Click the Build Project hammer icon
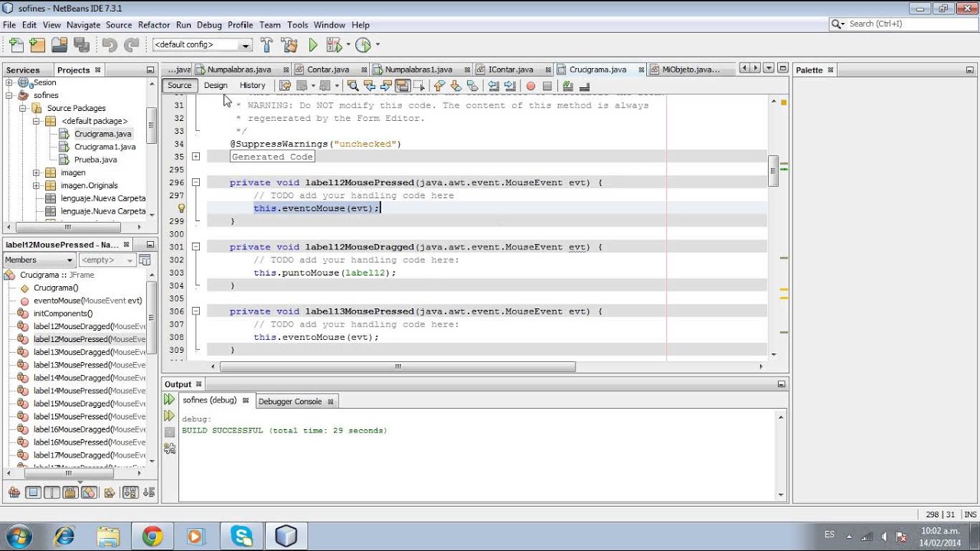Screen dimensions: 980x551 266,45
